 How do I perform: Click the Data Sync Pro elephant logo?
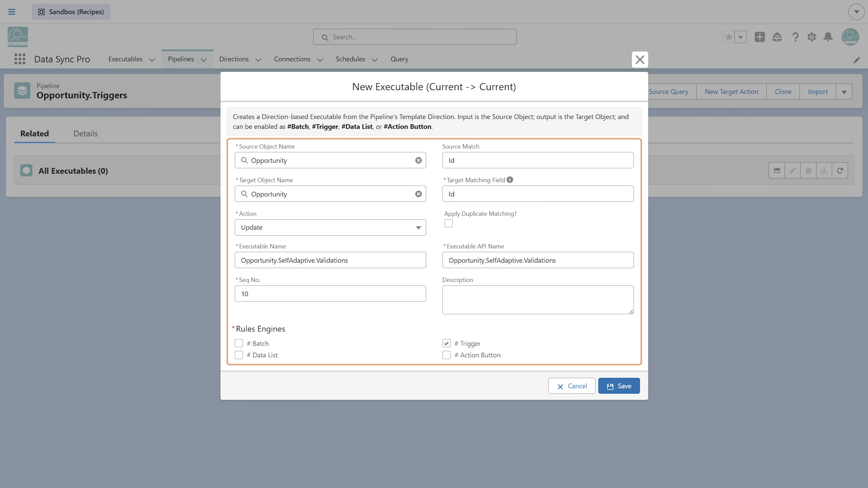pyautogui.click(x=18, y=37)
